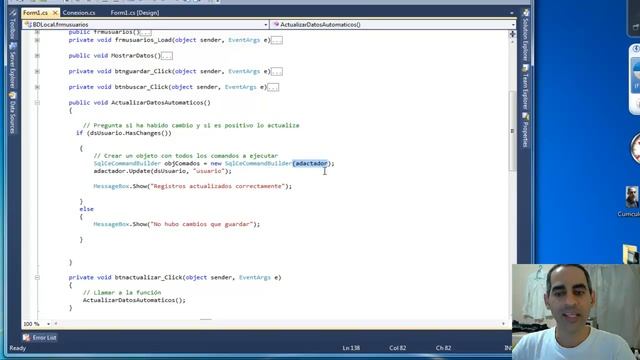Click the 'adactador.Update' line
Screen dimensions: 640x360
tap(162, 171)
